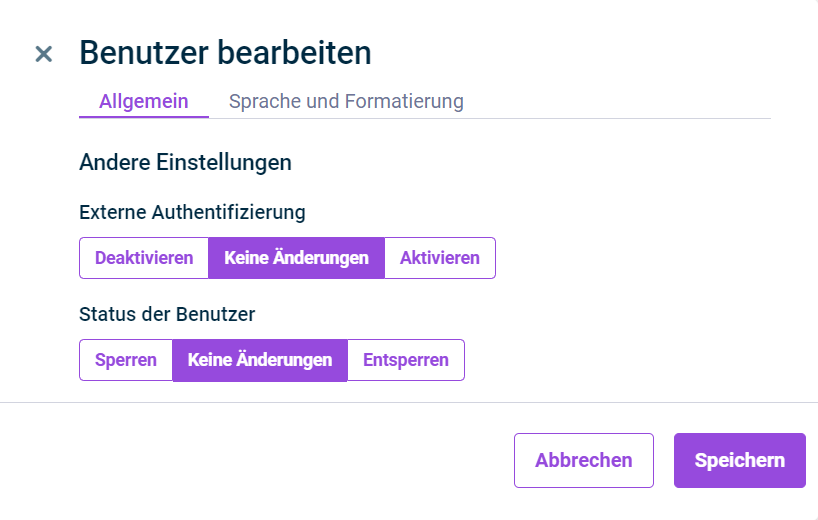Dismiss the edit dialog via Abbrechen
The image size is (818, 520).
(584, 461)
